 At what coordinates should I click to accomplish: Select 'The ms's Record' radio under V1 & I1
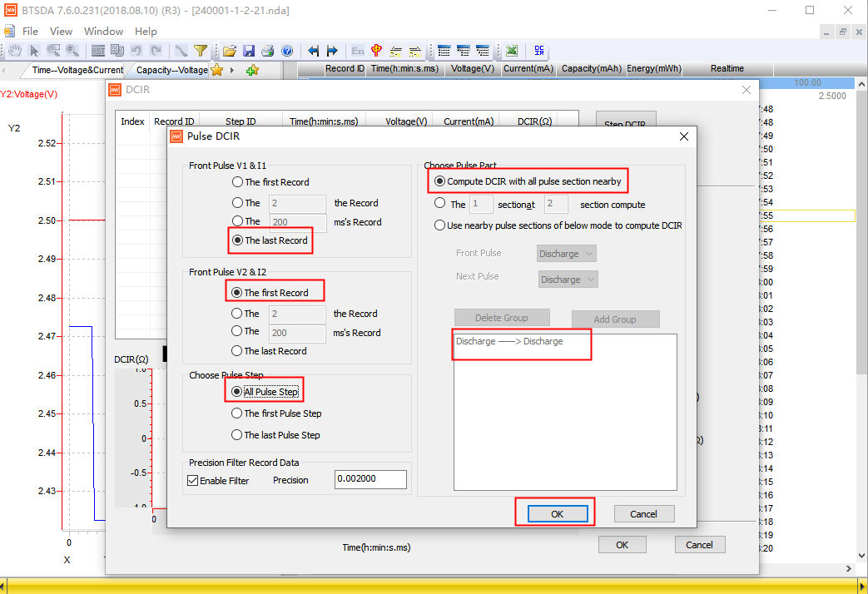click(237, 221)
